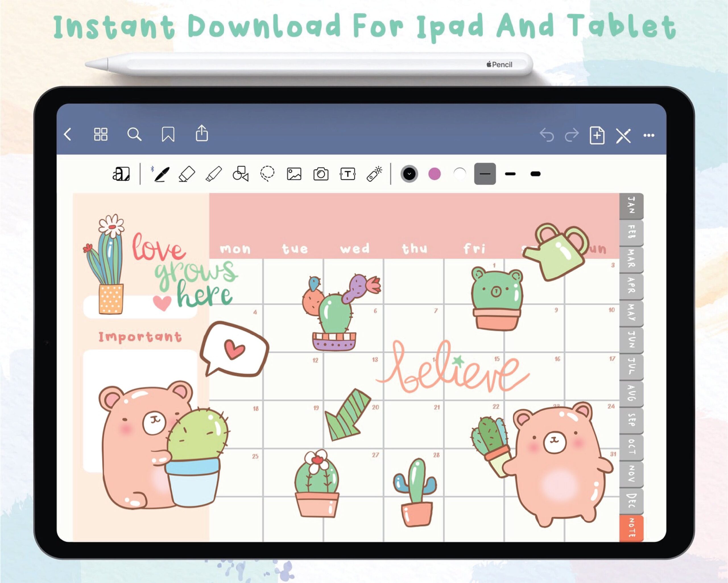728x583 pixels.
Task: Open the share export menu
Action: click(x=202, y=133)
